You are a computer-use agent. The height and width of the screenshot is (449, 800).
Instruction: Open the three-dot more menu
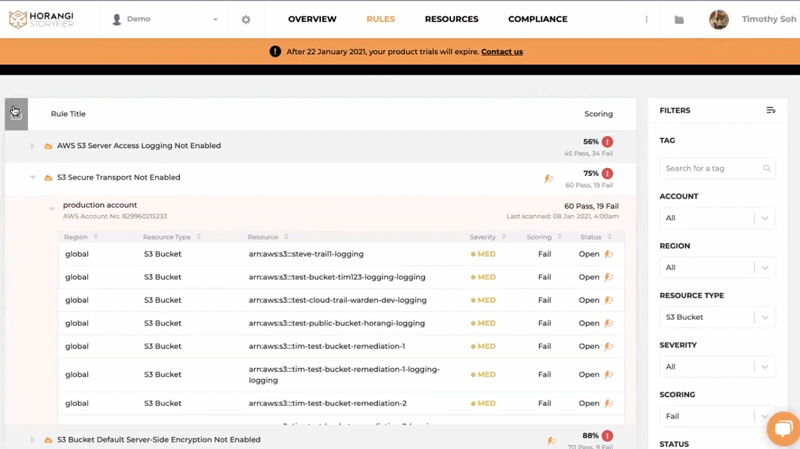[x=646, y=19]
